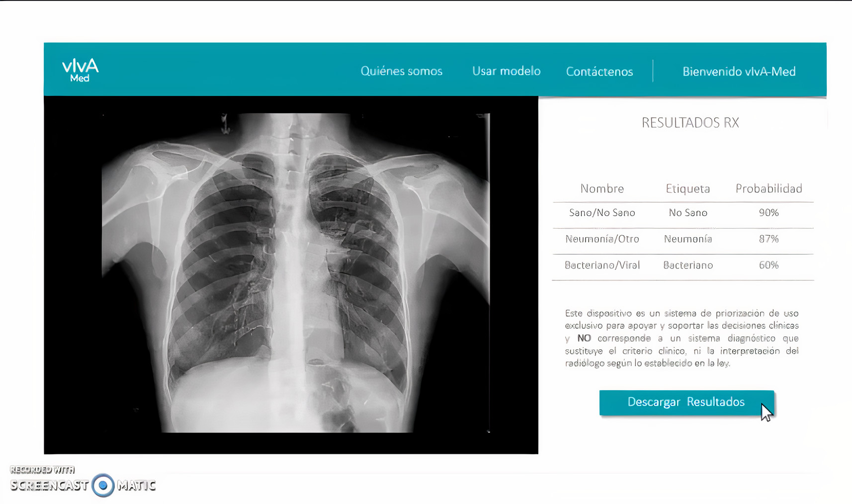Click Bienvenido vIvA-Med user label
The image size is (852, 504).
pos(739,72)
